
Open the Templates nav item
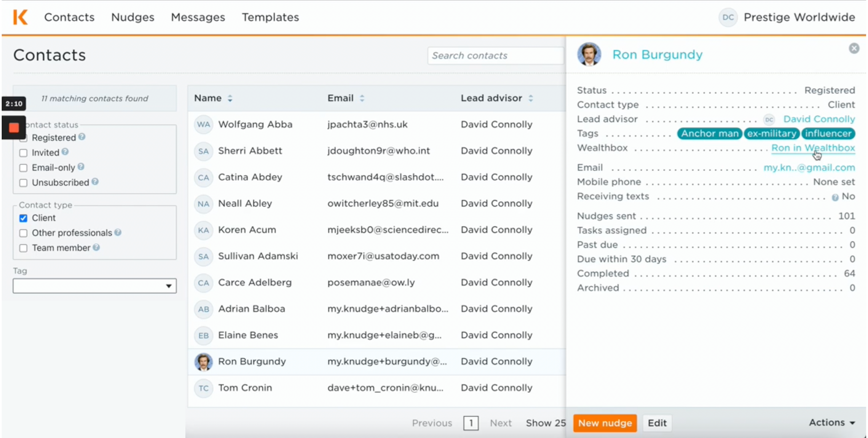pyautogui.click(x=271, y=17)
